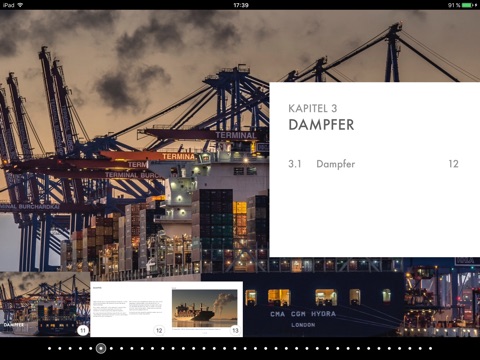This screenshot has width=480, height=360.
Task: Open the page 13 ship photo thumbnail
Action: (x=205, y=309)
